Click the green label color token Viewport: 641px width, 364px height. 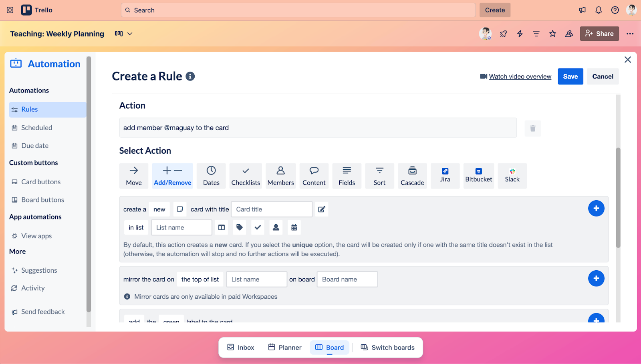171,321
